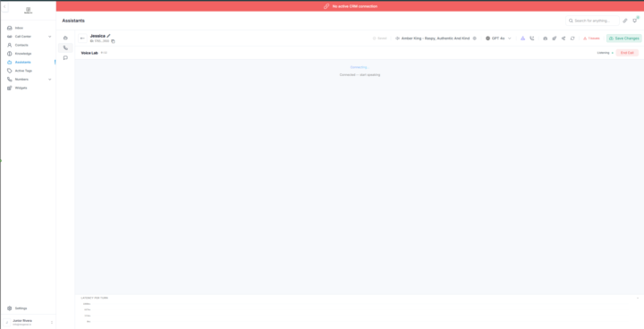Click the Connected start speaking message
Screen dimensions: 644x329
[x=360, y=75]
